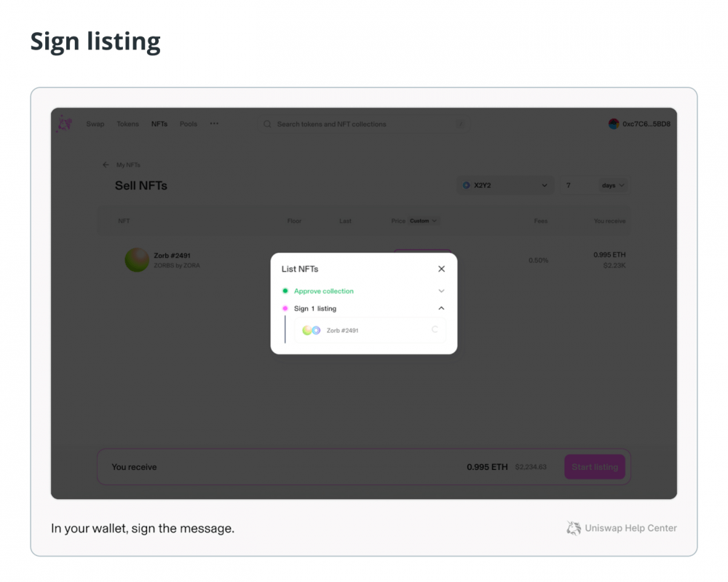The height and width of the screenshot is (582, 728).
Task: Close the List NFTs dialog
Action: pos(442,269)
